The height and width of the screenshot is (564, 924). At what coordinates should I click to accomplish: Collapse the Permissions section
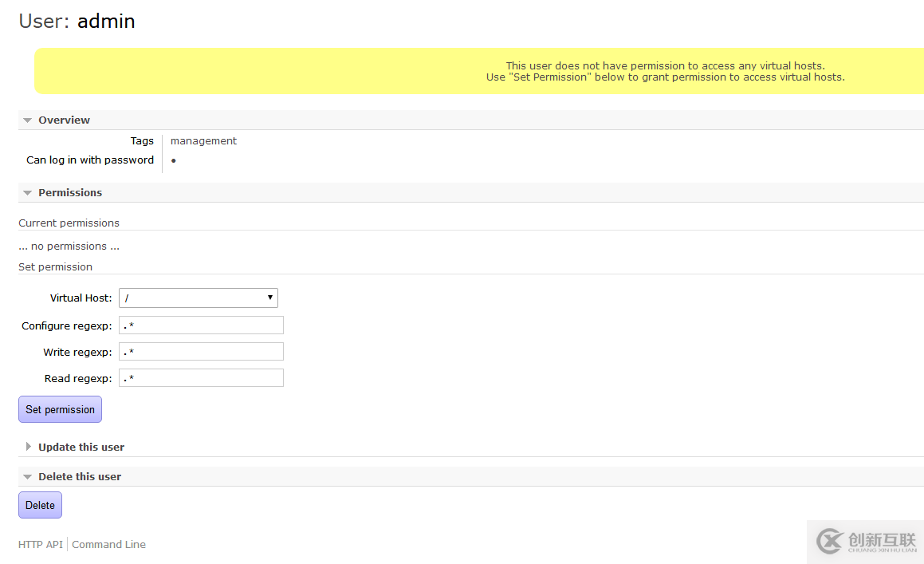pos(69,192)
